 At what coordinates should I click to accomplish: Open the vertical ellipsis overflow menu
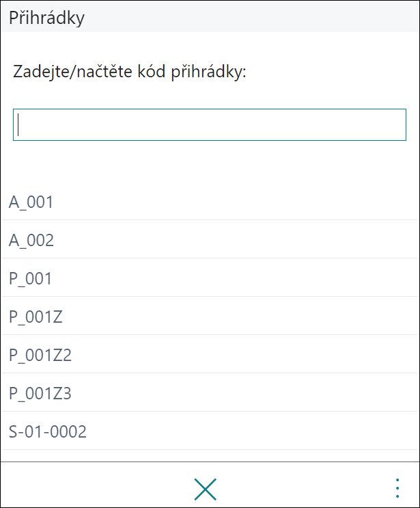pos(397,488)
